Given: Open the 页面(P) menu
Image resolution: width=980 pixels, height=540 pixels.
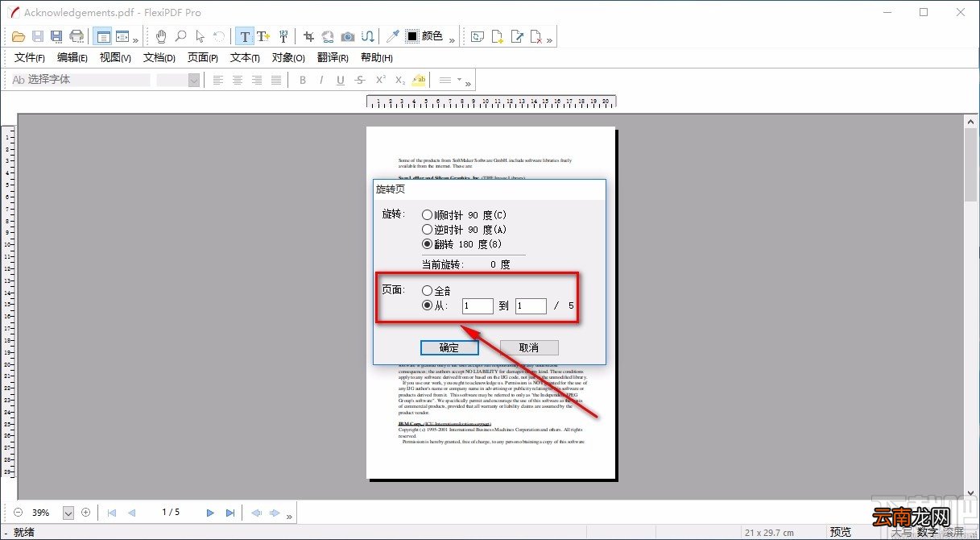Looking at the screenshot, I should 203,58.
